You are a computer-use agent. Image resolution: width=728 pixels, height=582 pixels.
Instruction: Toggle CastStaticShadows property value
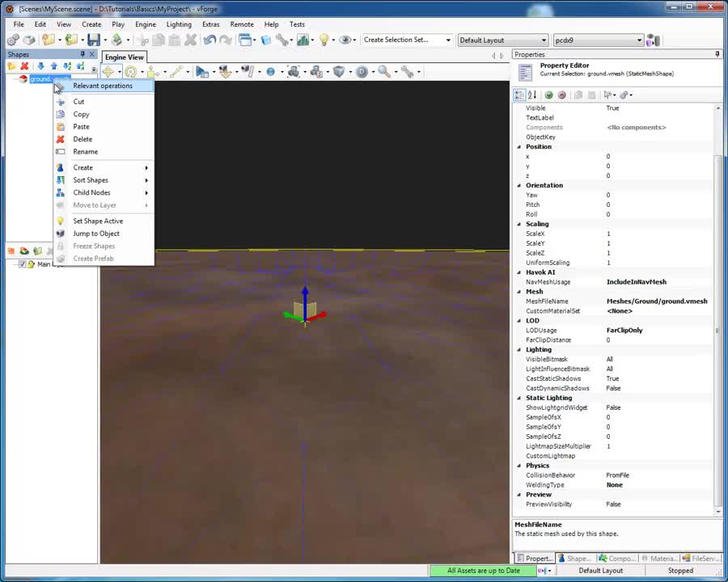coord(612,378)
